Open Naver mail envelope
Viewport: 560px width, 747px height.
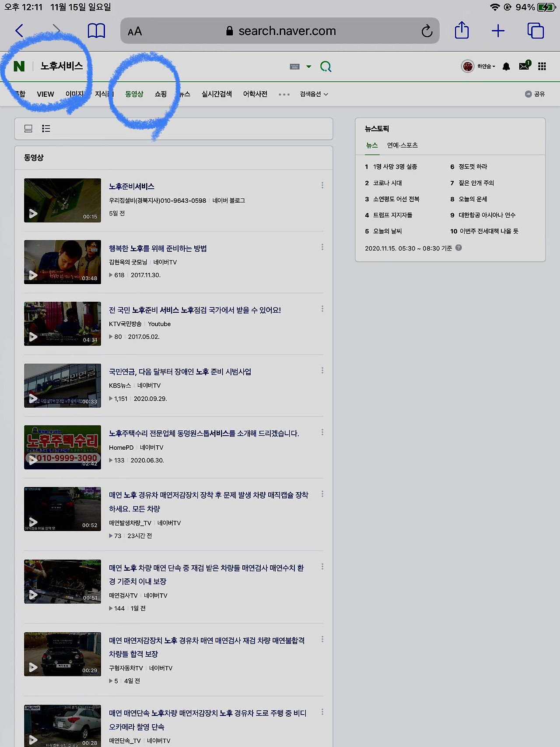point(525,66)
